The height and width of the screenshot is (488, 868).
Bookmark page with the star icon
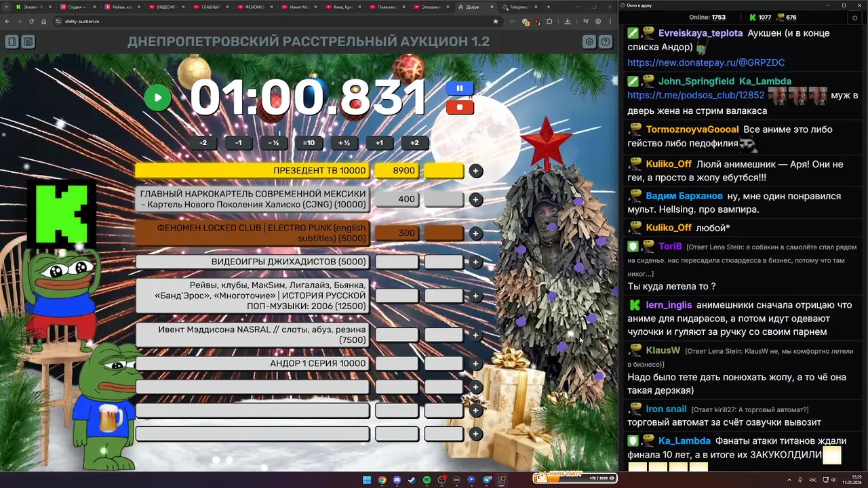[x=496, y=21]
